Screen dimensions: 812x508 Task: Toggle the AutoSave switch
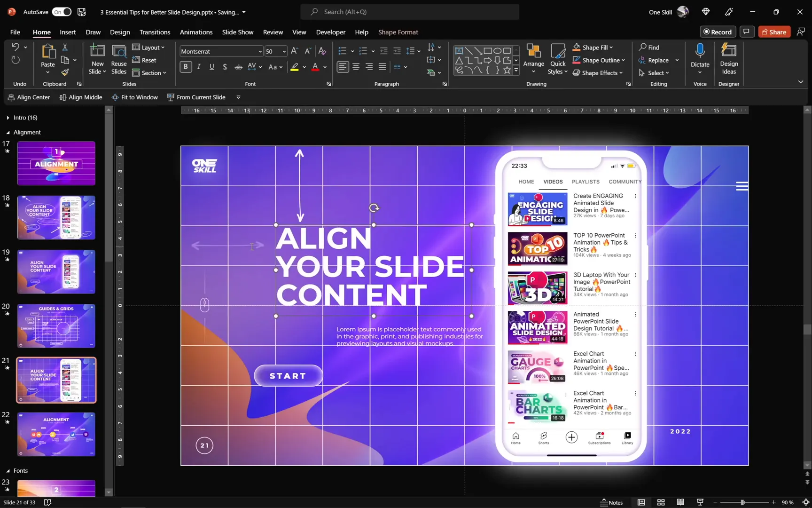coord(62,12)
